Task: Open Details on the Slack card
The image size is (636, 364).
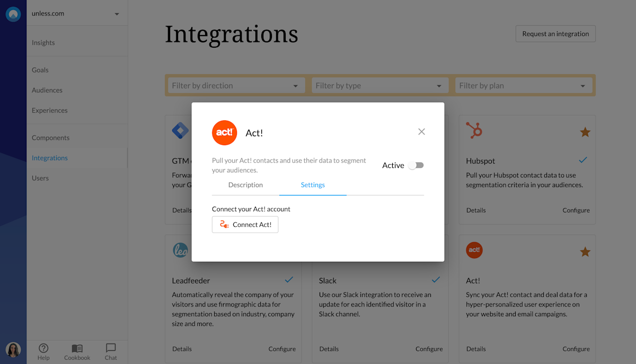Action: [329, 349]
